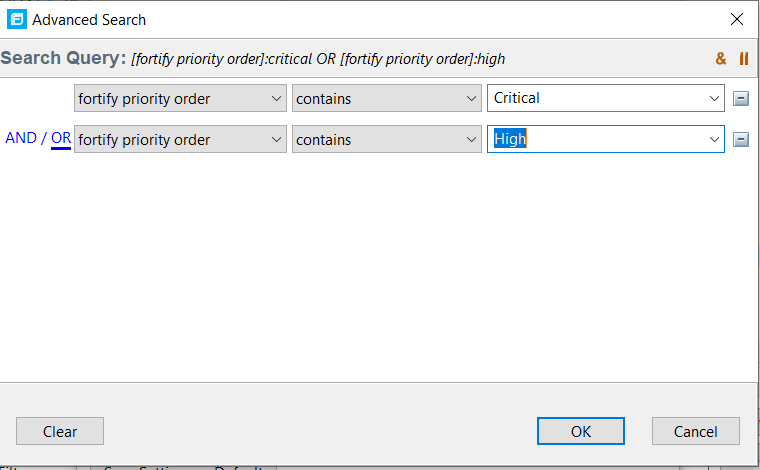Screen dimensions: 760x470
Task: Open first row's fortify priority order dropdown
Action: pos(180,98)
